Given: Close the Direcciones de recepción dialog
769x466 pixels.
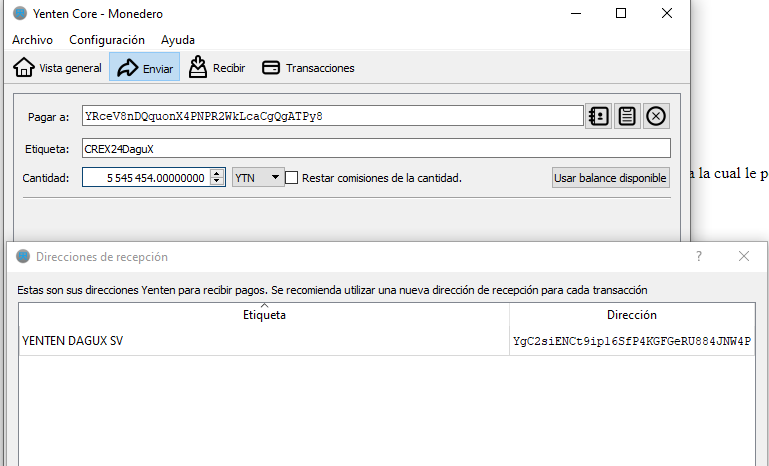Looking at the screenshot, I should [744, 256].
